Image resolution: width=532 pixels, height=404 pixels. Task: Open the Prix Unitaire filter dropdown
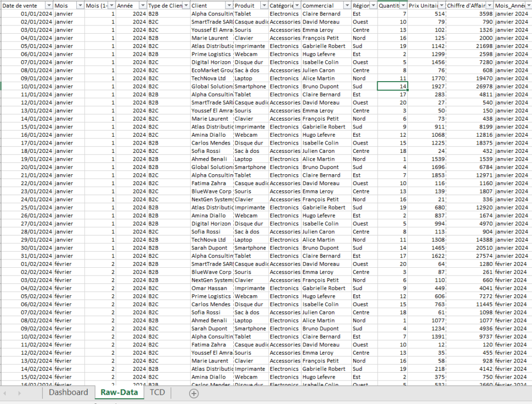point(442,6)
